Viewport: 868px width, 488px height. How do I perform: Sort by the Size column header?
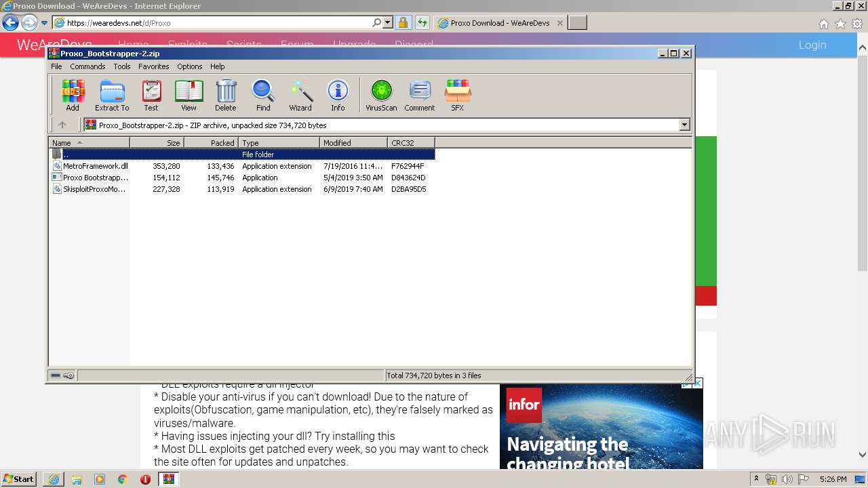point(157,142)
